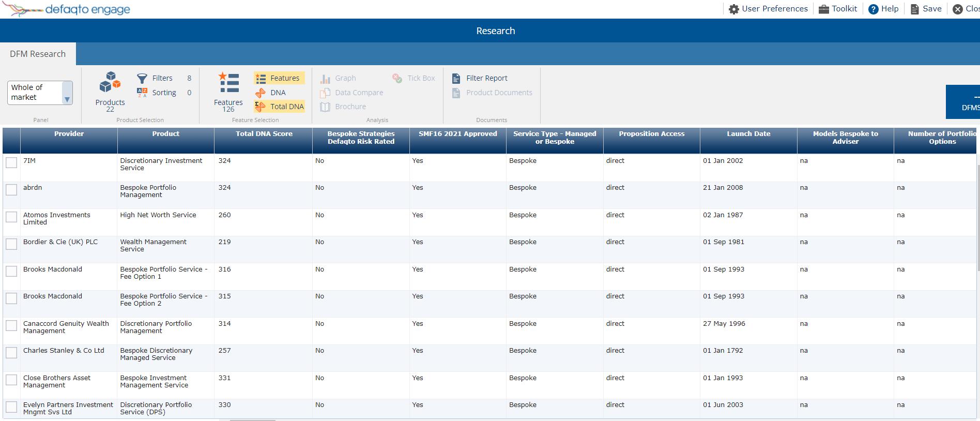Click the Bespoke Strategies Defaqto Risk Rated header
Viewport: 980px width, 421px height.
361,141
